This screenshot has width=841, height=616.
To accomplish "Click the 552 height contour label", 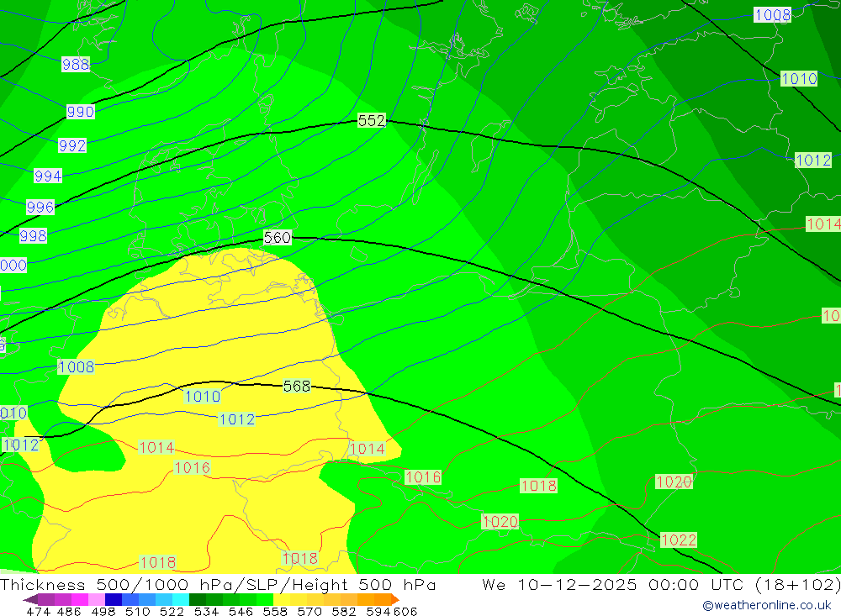I will (371, 121).
